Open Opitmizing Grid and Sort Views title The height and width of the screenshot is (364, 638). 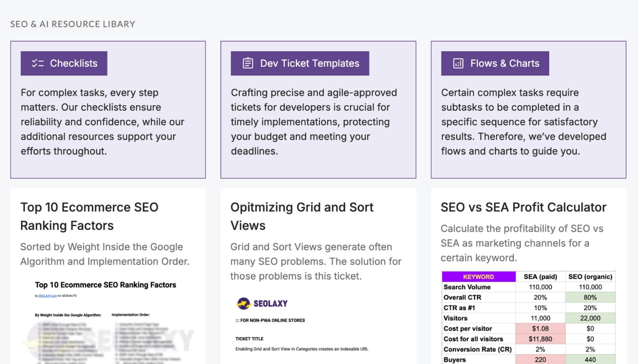(x=302, y=216)
